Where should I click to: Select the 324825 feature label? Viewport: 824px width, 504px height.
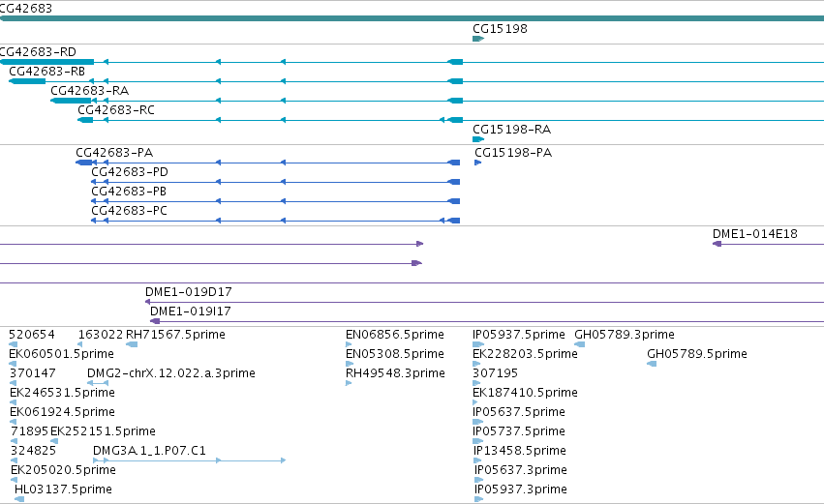(x=33, y=452)
